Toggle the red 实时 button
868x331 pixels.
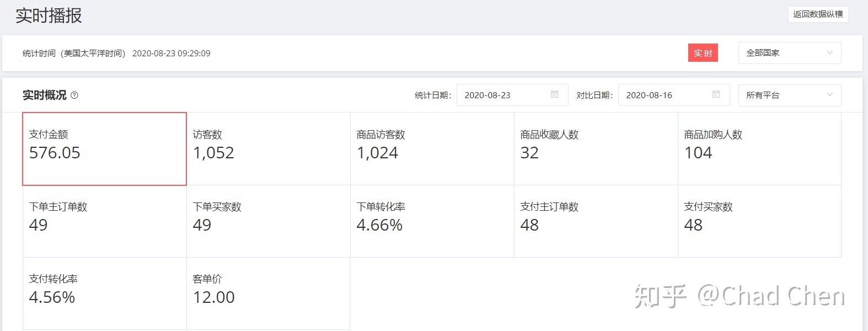703,53
